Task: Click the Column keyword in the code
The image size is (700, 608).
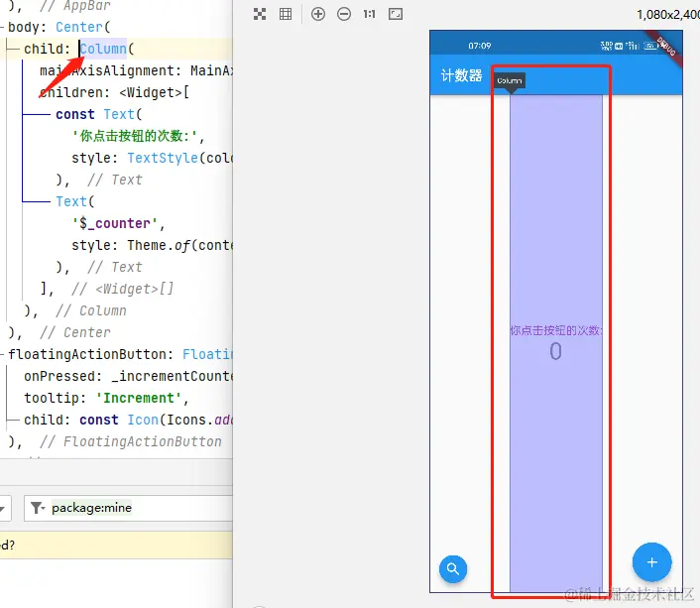Action: [103, 49]
